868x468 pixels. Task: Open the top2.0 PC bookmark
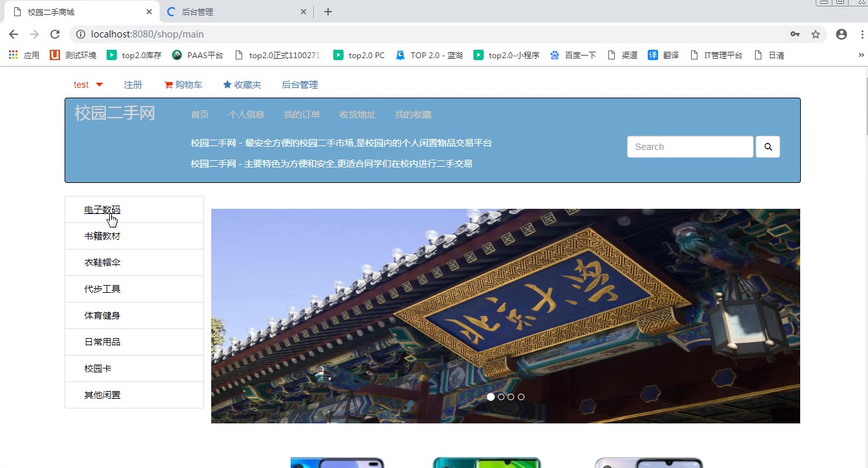point(359,55)
